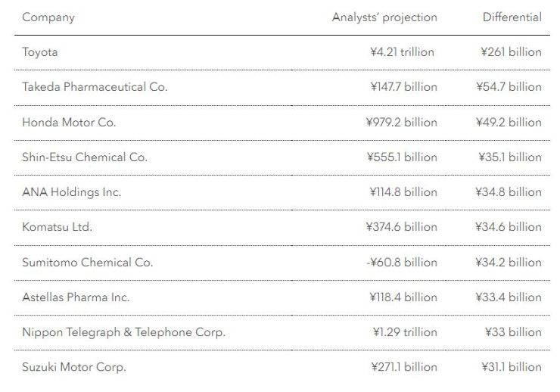
Task: Click the Differential column header
Action: point(512,17)
